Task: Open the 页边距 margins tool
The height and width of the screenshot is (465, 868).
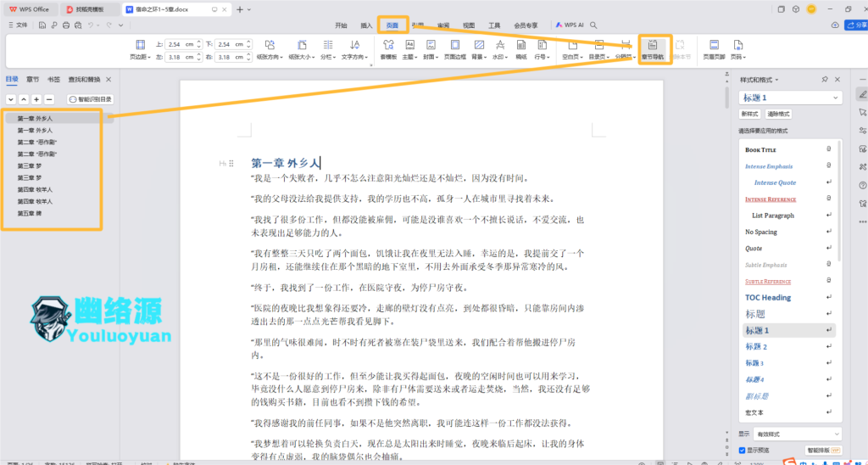Action: tap(139, 49)
